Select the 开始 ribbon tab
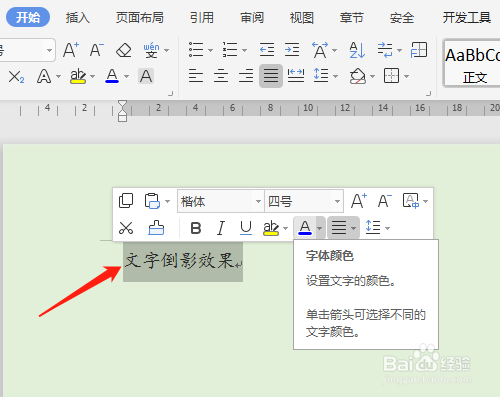Screen dimensions: 500x397 click(28, 17)
